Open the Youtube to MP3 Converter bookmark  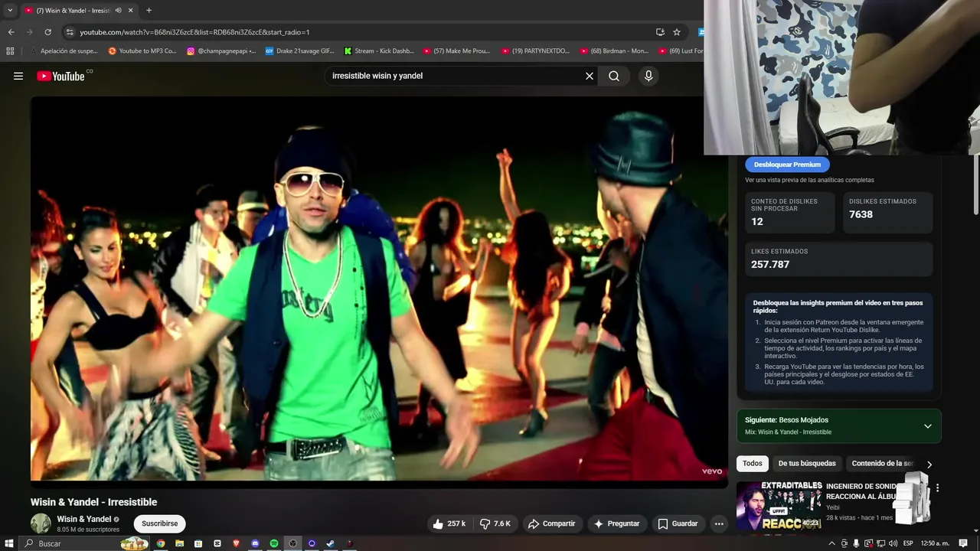click(x=142, y=51)
